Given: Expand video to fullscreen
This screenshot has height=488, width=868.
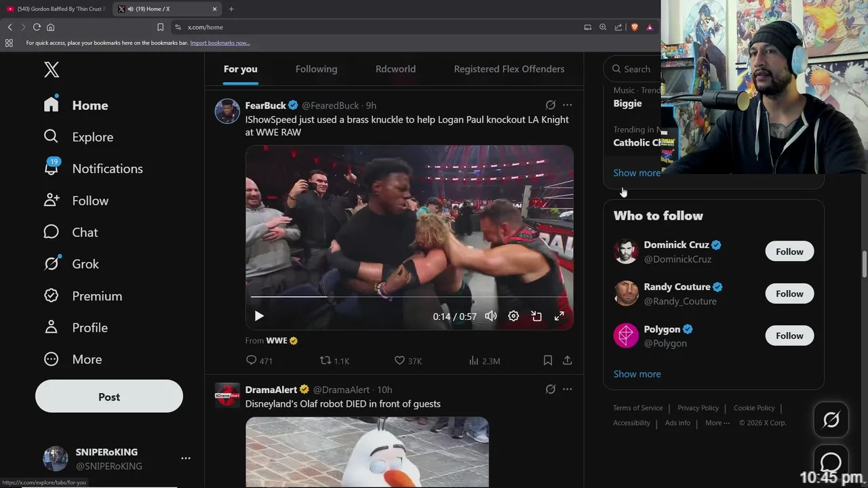Looking at the screenshot, I should tap(559, 316).
